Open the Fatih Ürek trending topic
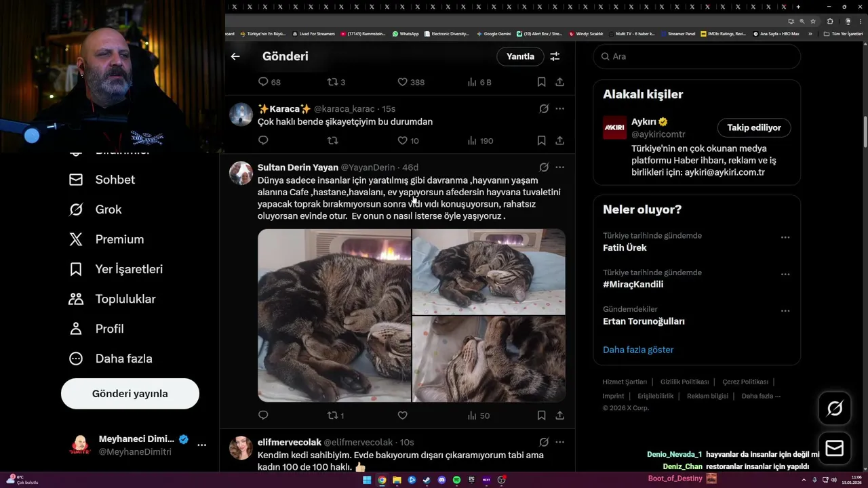The height and width of the screenshot is (488, 868). [625, 247]
